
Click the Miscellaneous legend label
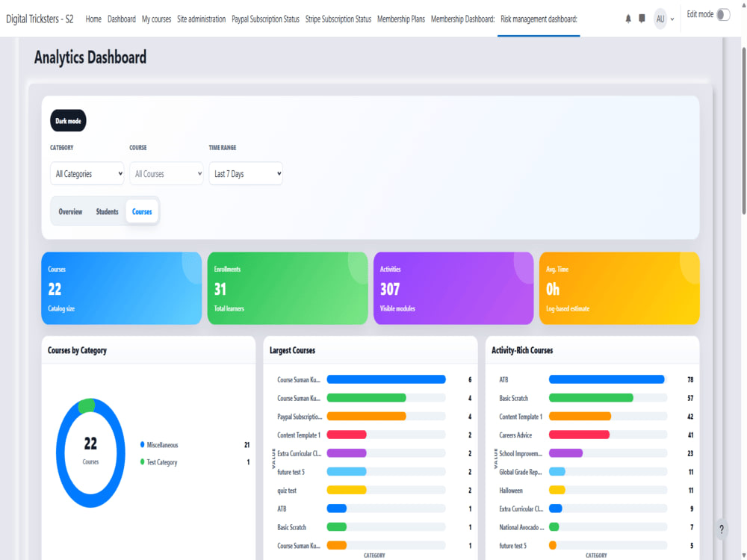pyautogui.click(x=162, y=445)
